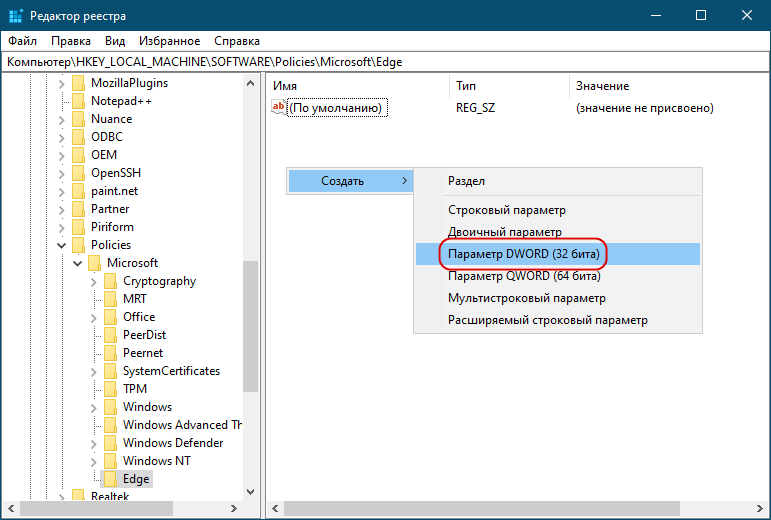
Task: Expand the SystemCertificates tree node
Action: [93, 372]
